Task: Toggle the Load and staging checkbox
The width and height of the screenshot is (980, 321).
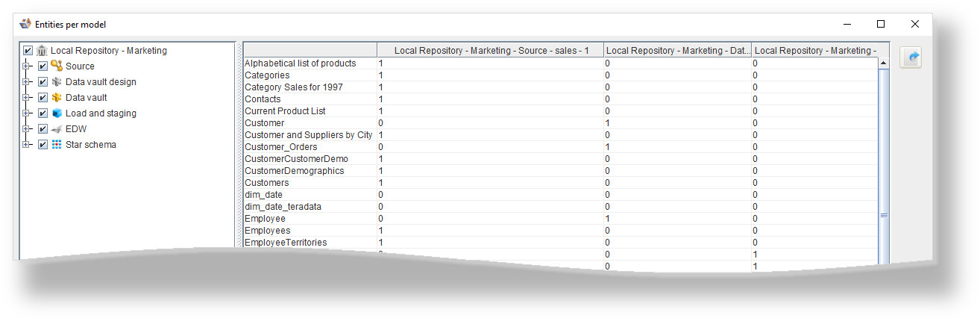Action: click(x=43, y=113)
